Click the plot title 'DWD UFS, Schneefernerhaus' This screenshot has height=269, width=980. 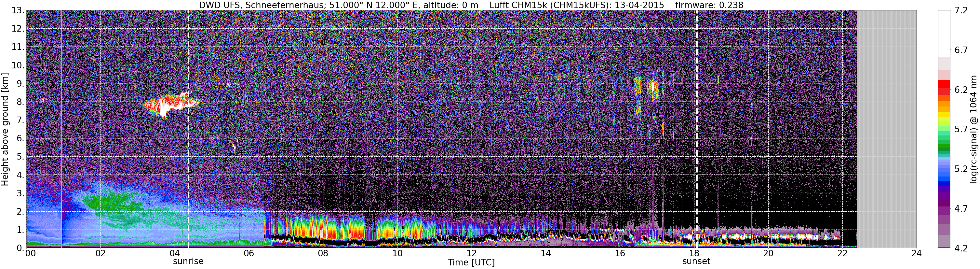262,5
